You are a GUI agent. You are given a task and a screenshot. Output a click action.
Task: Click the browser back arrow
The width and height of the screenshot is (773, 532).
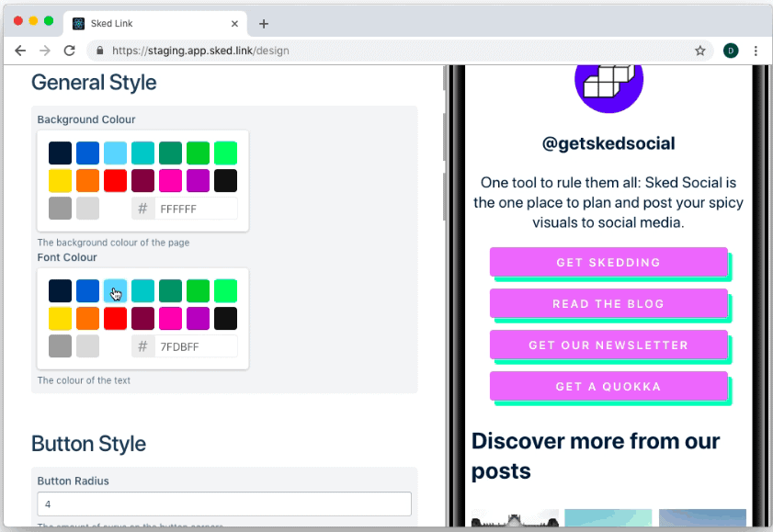click(x=20, y=51)
